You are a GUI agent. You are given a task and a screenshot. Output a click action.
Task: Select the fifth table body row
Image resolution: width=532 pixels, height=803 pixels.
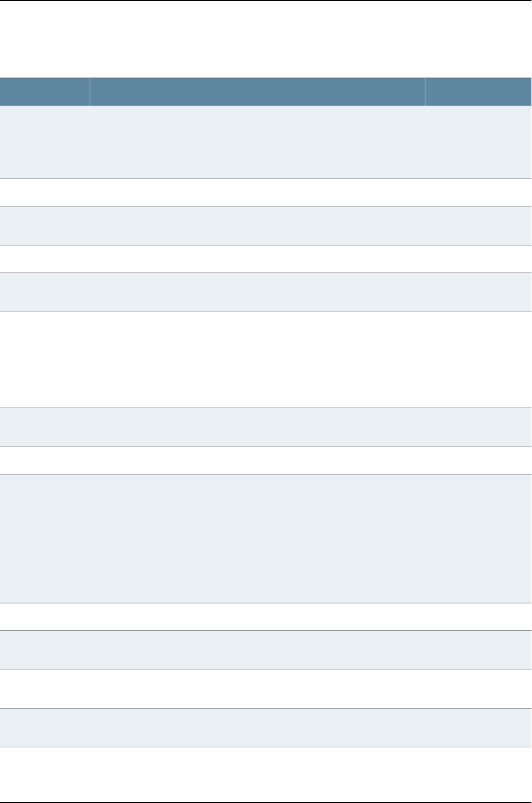(266, 292)
